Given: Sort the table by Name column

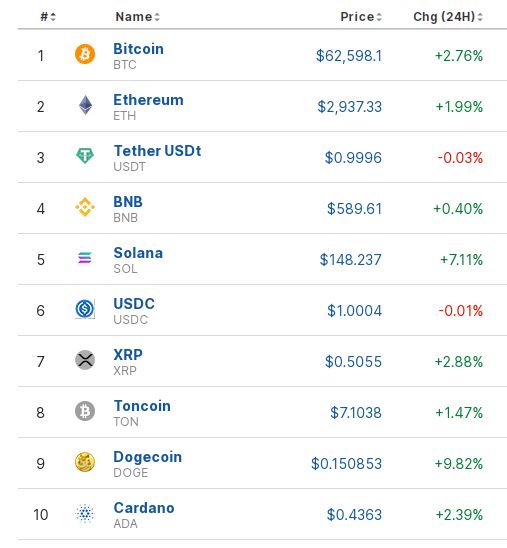Looking at the screenshot, I should [138, 16].
